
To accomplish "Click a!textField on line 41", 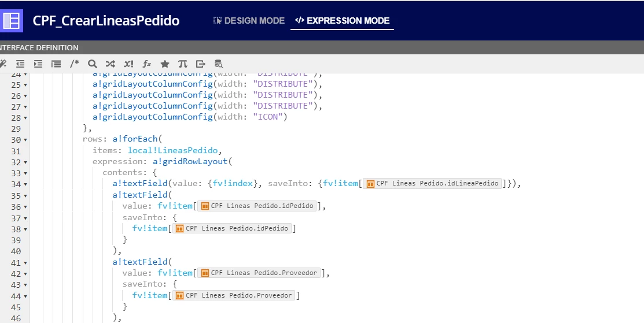I will tap(140, 262).
